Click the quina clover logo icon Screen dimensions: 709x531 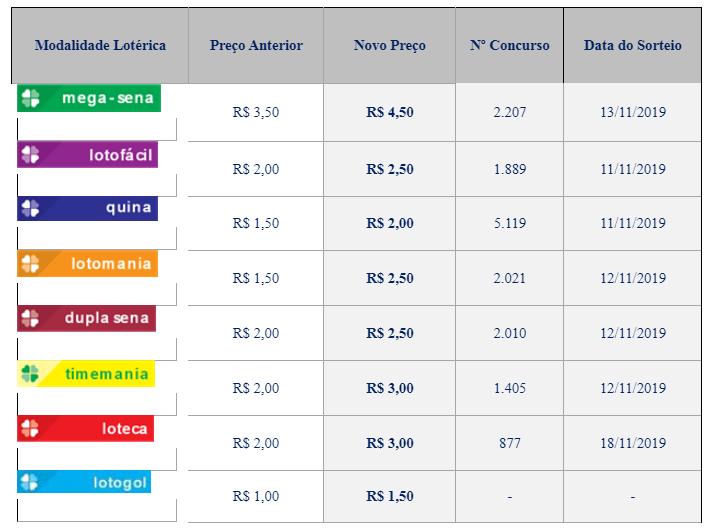[30, 208]
